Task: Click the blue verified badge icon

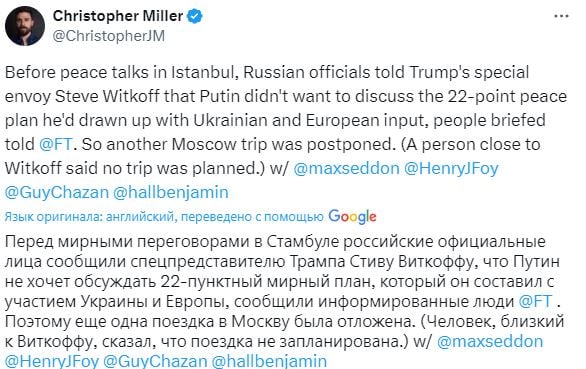Action: point(195,16)
